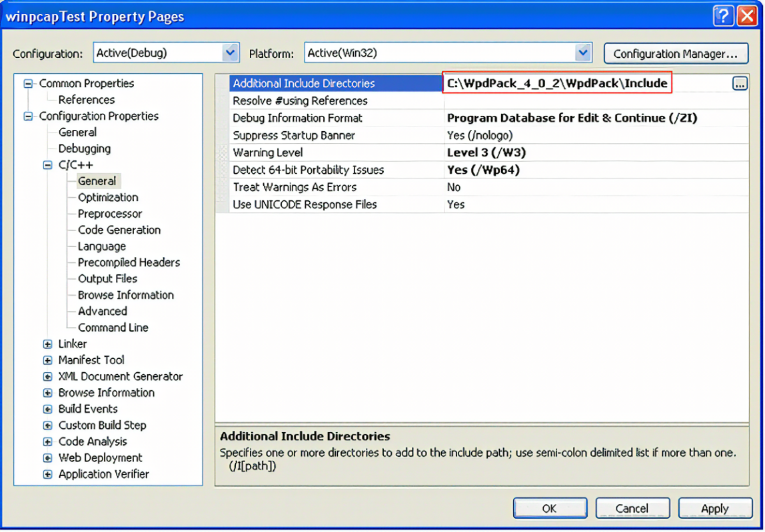Click the Cancel button

[632, 509]
